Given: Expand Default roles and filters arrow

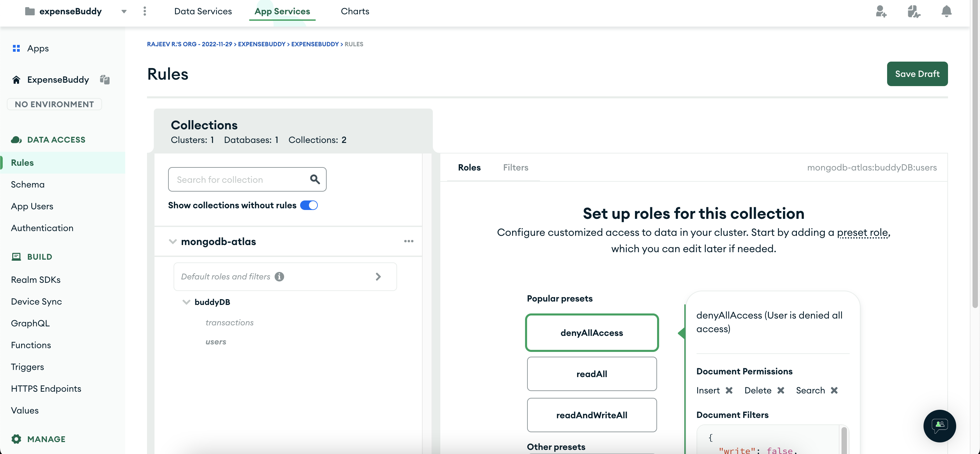Looking at the screenshot, I should tap(378, 277).
